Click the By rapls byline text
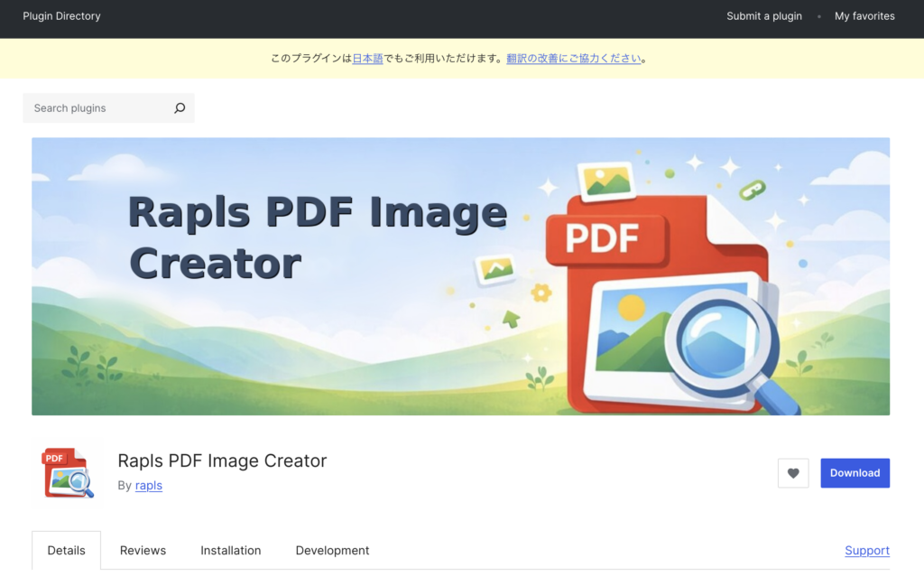This screenshot has width=924, height=586. [137, 486]
